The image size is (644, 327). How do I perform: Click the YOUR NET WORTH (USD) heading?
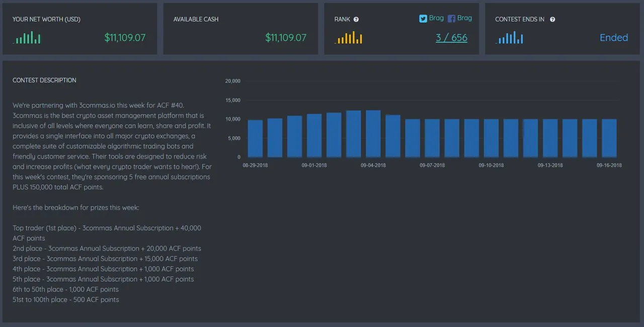click(46, 20)
